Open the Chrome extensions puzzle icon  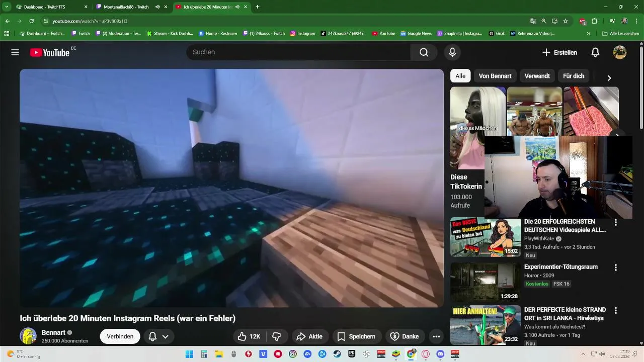click(594, 21)
